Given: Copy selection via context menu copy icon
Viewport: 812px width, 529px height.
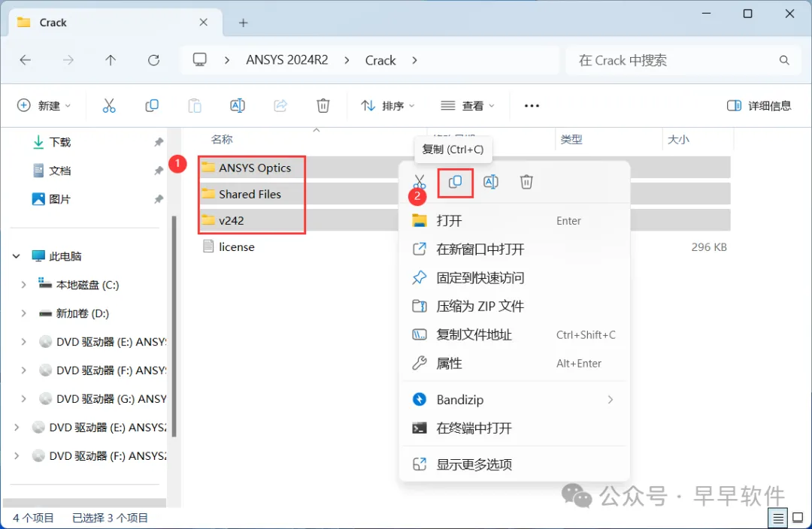Looking at the screenshot, I should click(x=455, y=182).
